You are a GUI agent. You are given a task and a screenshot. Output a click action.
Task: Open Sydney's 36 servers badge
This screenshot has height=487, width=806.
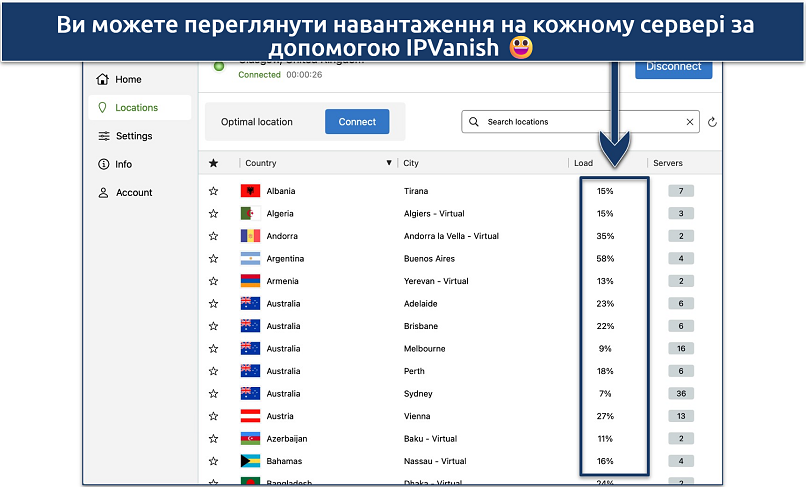pyautogui.click(x=681, y=393)
